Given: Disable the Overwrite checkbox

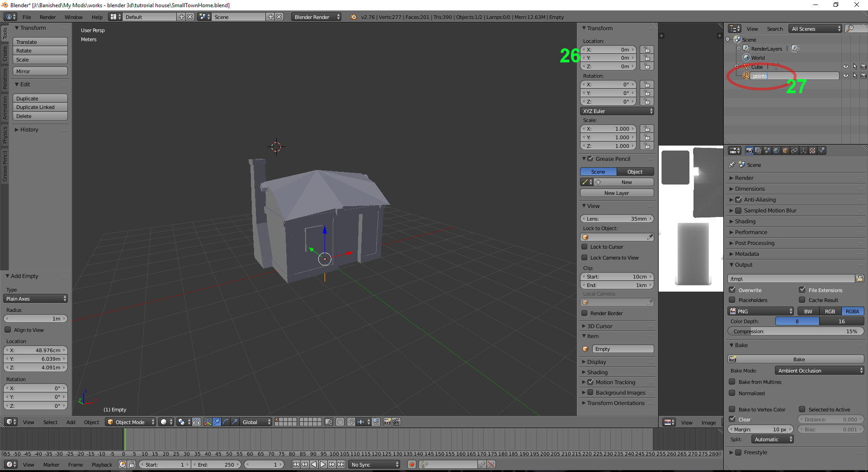Looking at the screenshot, I should (732, 290).
